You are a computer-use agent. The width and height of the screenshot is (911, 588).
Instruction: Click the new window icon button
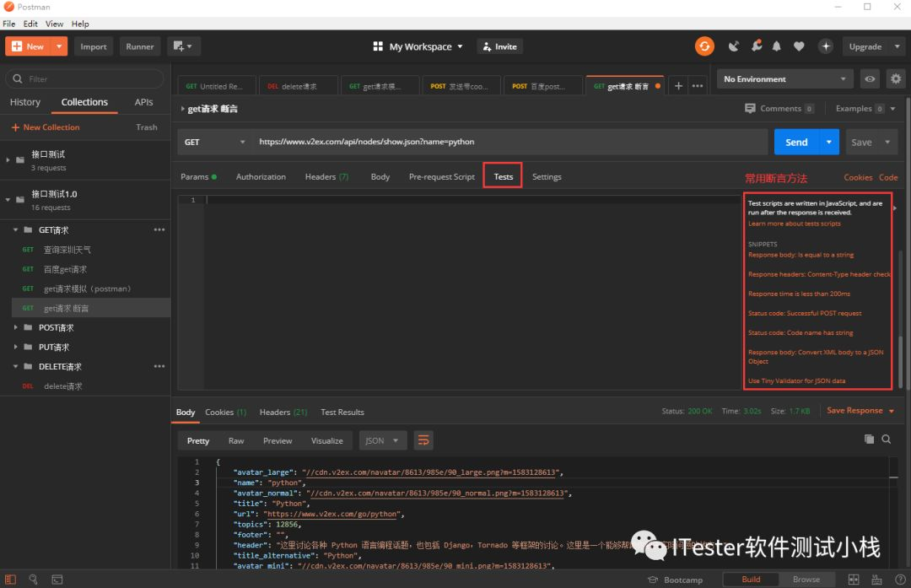(x=183, y=46)
